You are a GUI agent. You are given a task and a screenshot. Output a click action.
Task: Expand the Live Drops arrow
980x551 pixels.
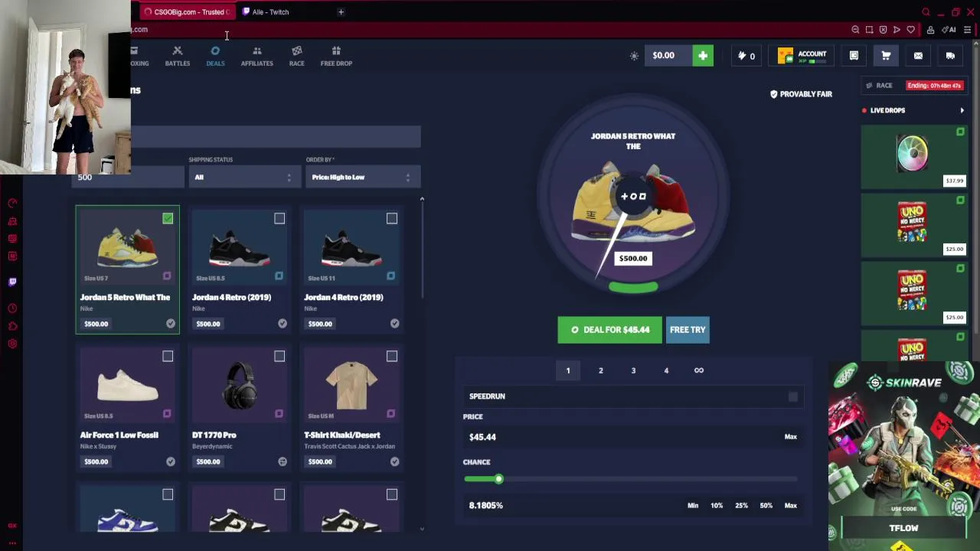(962, 110)
